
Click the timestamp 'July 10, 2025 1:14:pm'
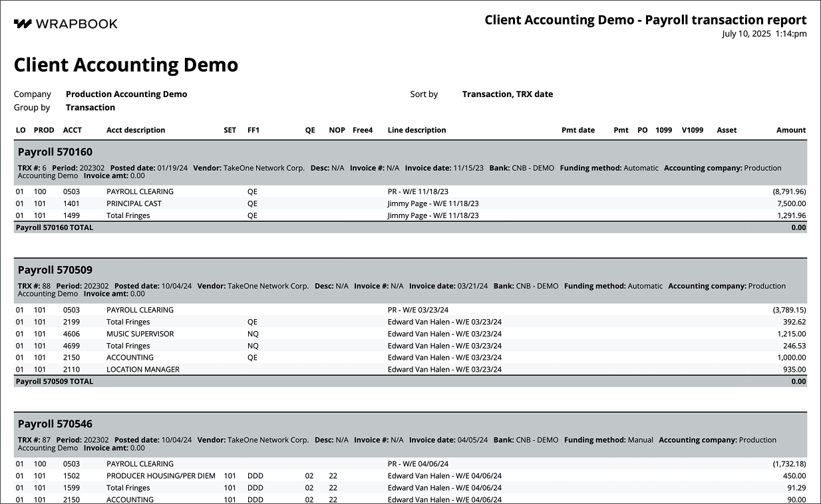click(764, 34)
